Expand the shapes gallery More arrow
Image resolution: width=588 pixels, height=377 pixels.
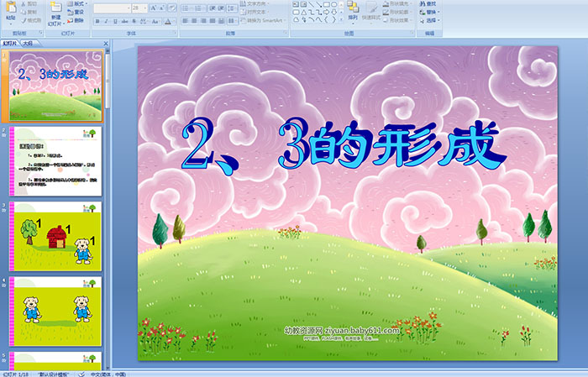point(341,20)
